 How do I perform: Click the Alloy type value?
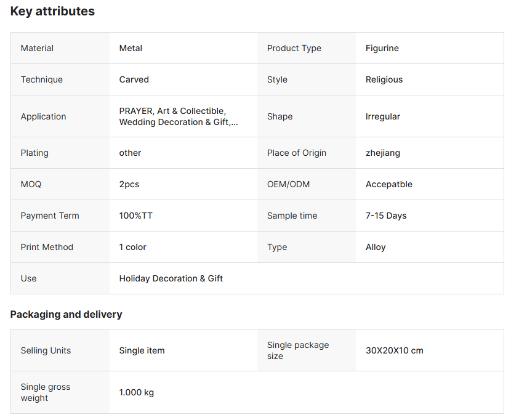click(x=375, y=247)
